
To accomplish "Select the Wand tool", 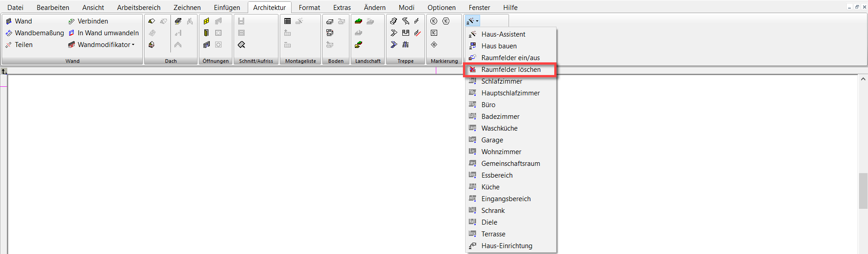I will click(x=19, y=21).
